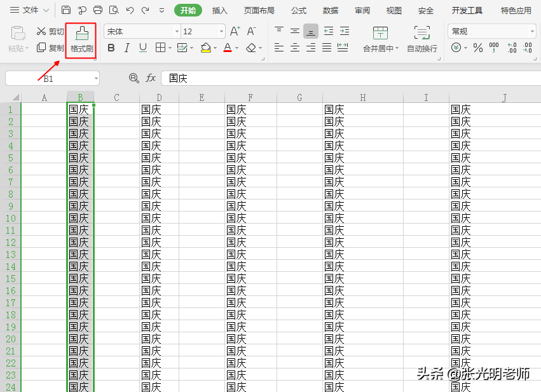Select the active Bottom Align icon
The width and height of the screenshot is (541, 392).
click(x=310, y=31)
